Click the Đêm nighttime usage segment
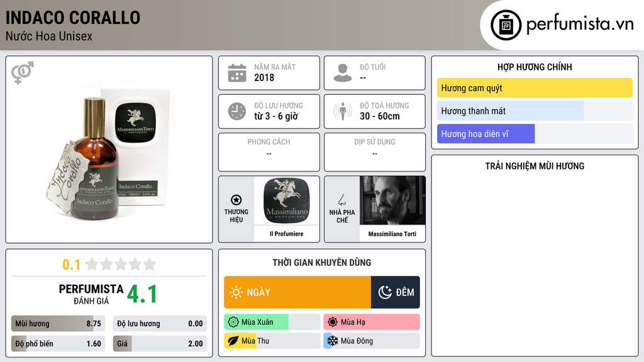The image size is (644, 362). pyautogui.click(x=396, y=292)
